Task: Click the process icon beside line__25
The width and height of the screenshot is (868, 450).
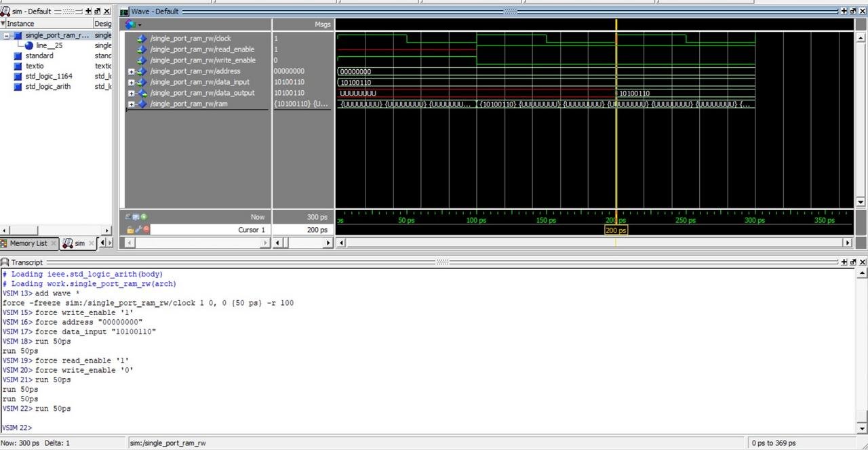Action: click(28, 45)
